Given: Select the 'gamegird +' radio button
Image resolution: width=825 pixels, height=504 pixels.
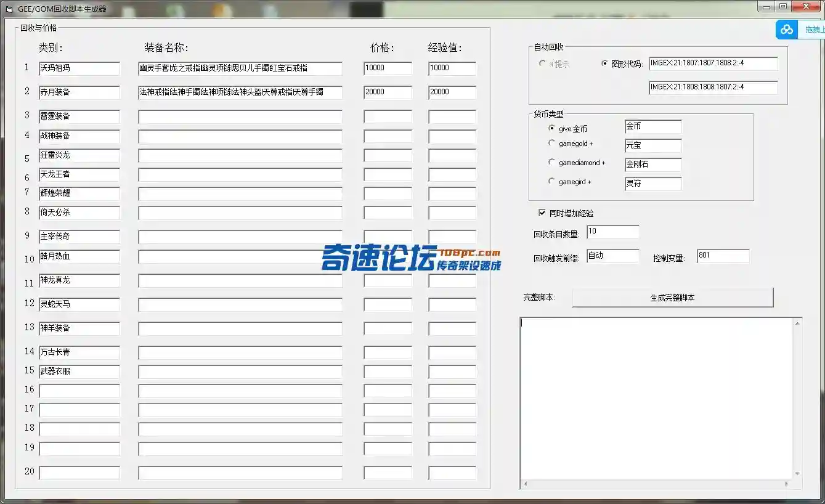Looking at the screenshot, I should [551, 181].
